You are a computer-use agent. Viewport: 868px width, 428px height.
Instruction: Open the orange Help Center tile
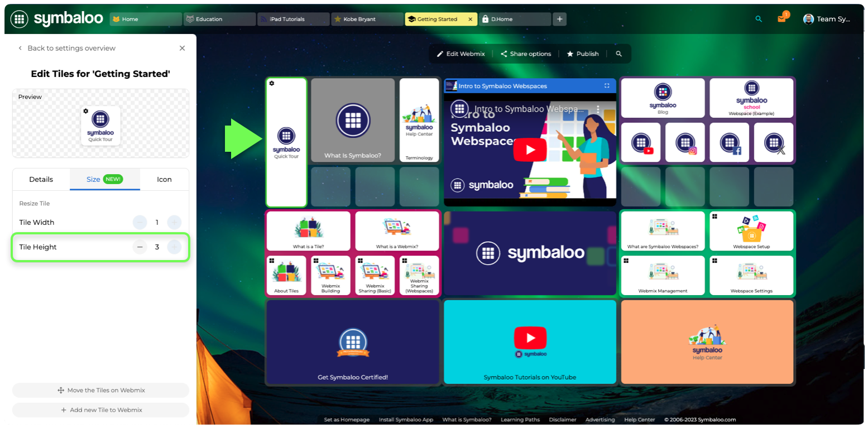pos(707,342)
